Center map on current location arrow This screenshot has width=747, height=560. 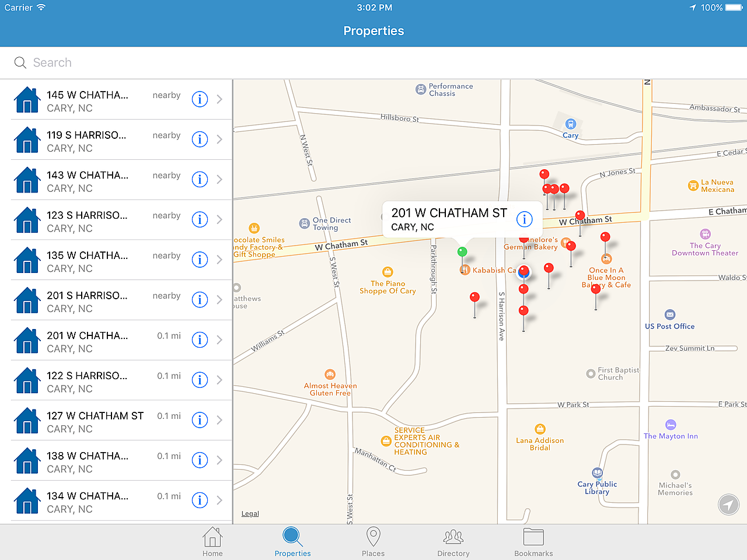[x=728, y=505]
